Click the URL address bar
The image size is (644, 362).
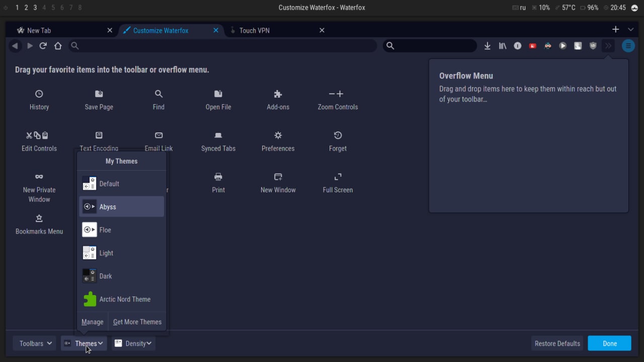[x=223, y=46]
